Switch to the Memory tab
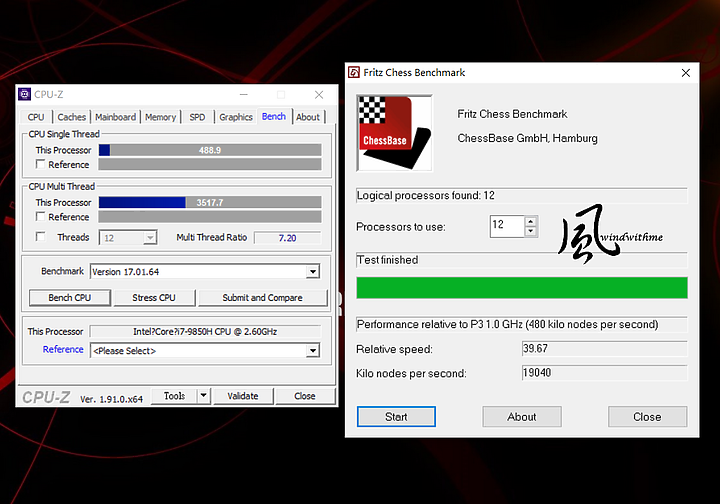 [160, 117]
